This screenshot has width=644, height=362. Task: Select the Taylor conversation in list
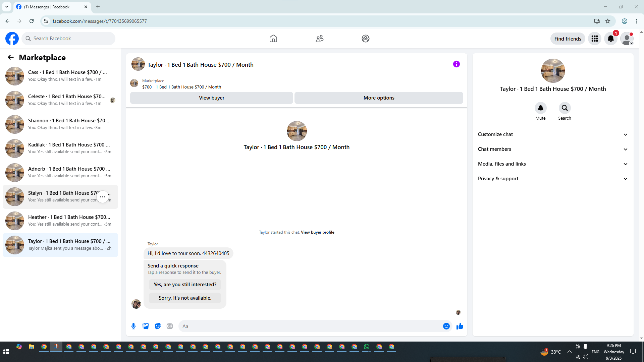(x=60, y=245)
